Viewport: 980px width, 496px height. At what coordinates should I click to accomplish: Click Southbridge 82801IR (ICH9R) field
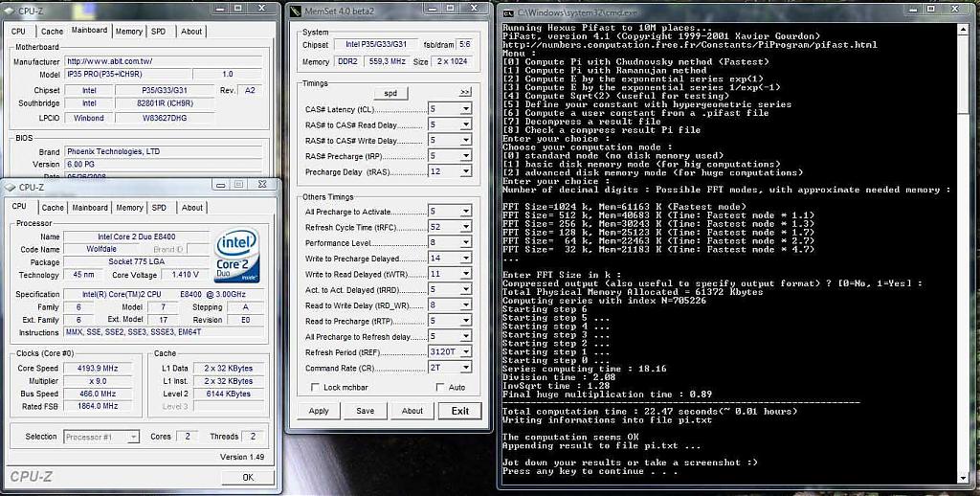165,103
